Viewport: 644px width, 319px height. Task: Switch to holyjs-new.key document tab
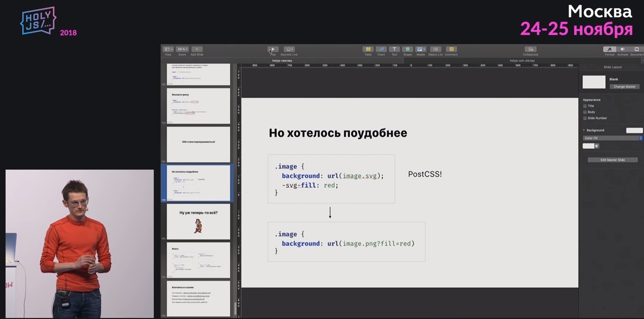[x=282, y=60]
